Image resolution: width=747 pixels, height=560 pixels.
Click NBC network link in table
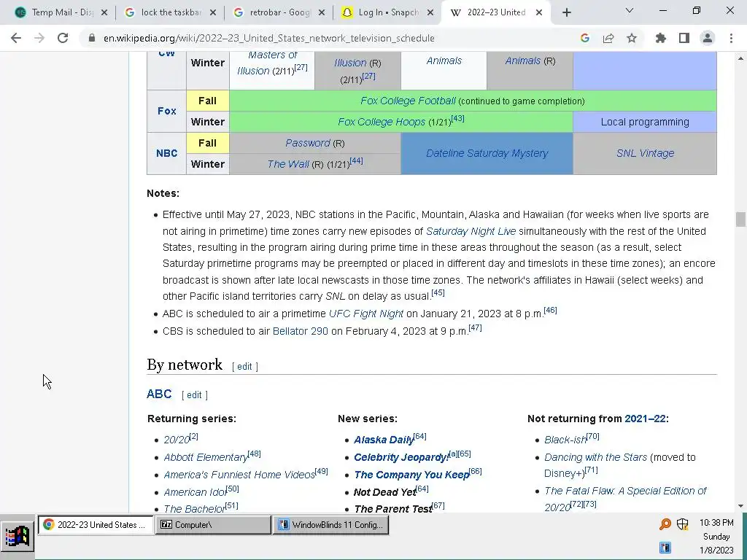click(x=167, y=153)
